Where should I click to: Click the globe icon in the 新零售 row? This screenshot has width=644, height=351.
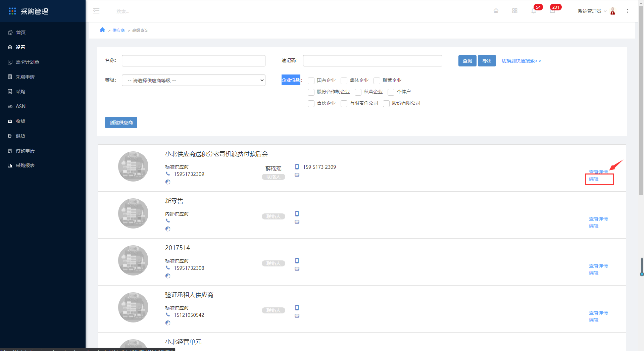(x=168, y=229)
